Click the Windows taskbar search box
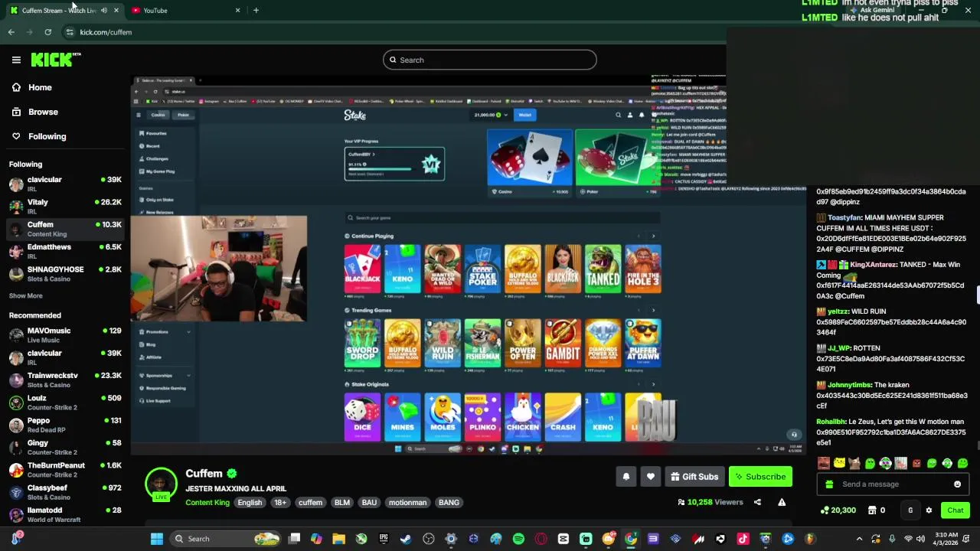The height and width of the screenshot is (551, 980). [x=226, y=539]
